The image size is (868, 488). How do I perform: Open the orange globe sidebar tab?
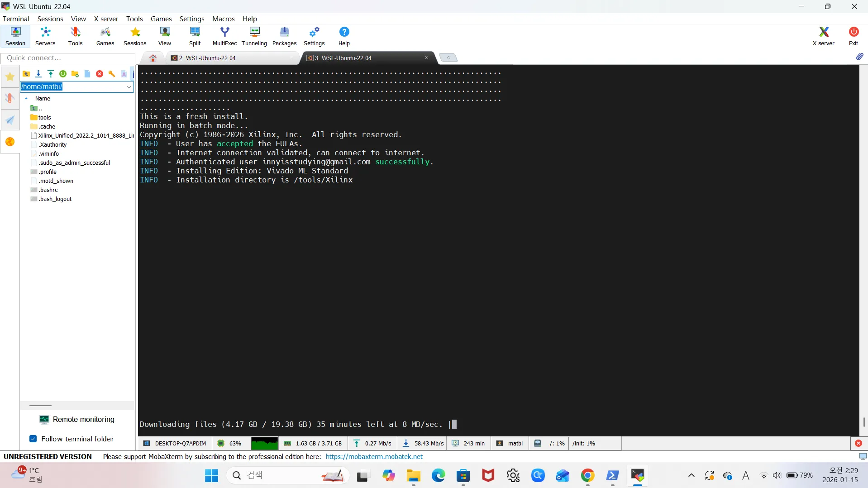coord(10,142)
